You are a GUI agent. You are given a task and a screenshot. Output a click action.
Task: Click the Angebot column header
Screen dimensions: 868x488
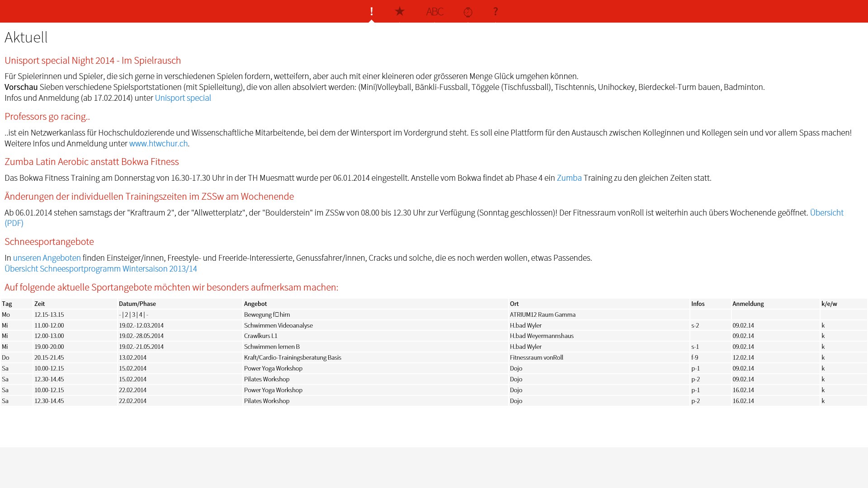(255, 304)
